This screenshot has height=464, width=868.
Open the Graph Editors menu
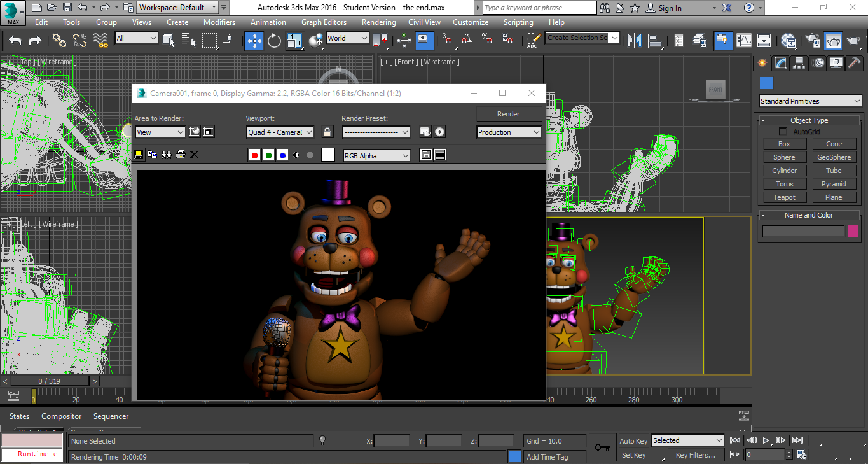click(324, 22)
